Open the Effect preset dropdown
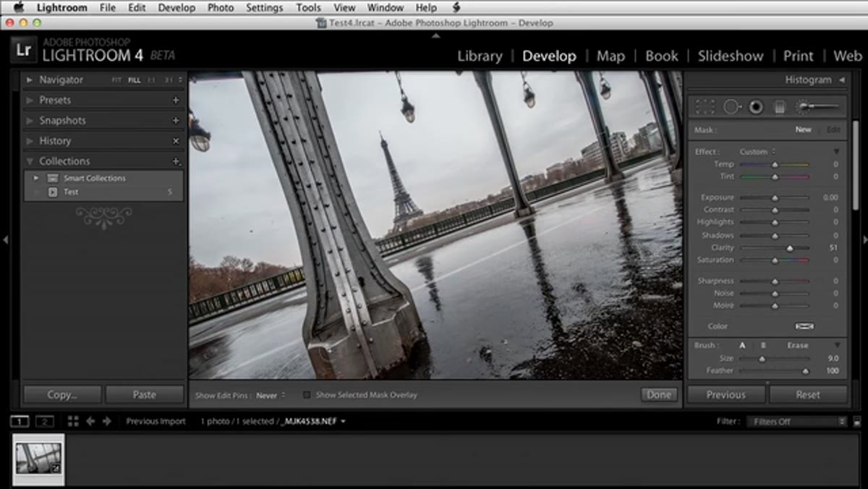868x489 pixels. (x=757, y=152)
